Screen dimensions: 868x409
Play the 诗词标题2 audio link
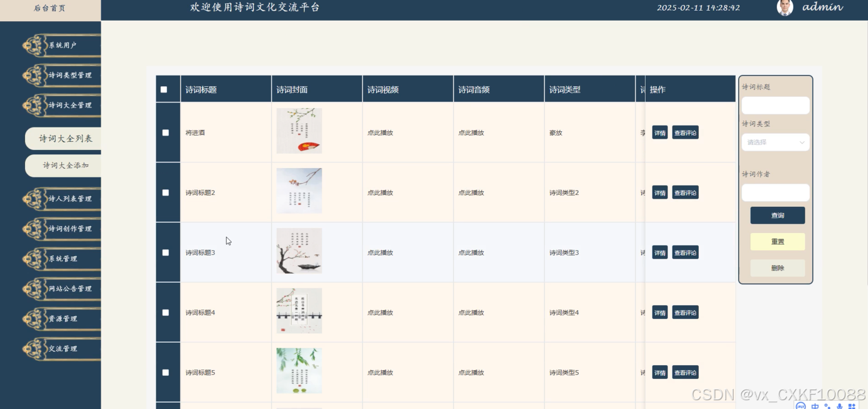pos(471,193)
